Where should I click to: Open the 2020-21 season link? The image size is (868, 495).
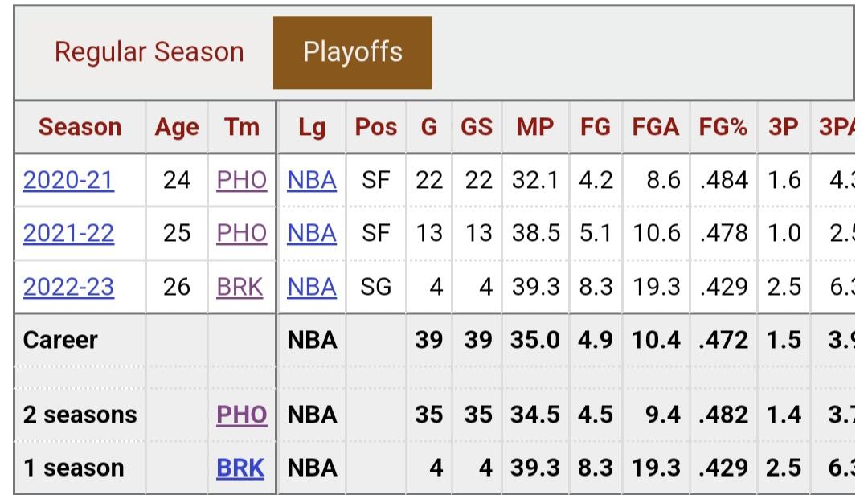[68, 180]
